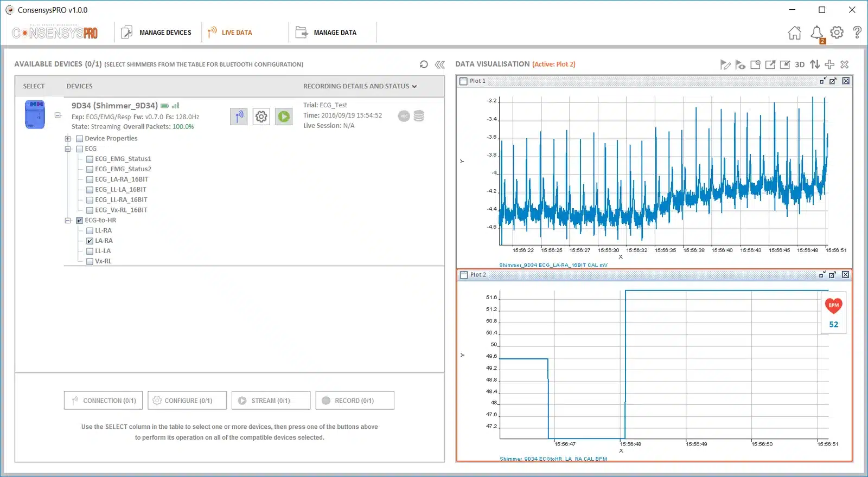
Task: Uncheck the ECG-to-HR checkbox
Action: 80,221
